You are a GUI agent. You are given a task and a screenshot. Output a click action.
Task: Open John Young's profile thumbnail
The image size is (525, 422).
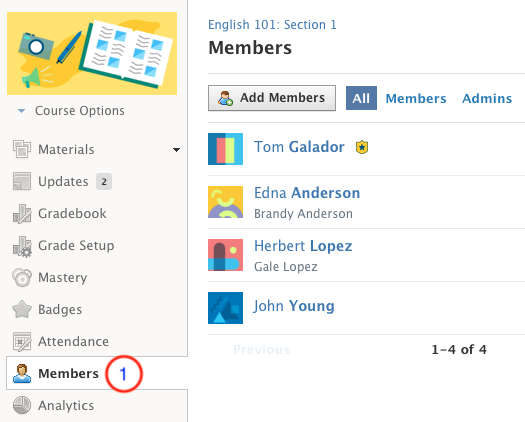[225, 308]
